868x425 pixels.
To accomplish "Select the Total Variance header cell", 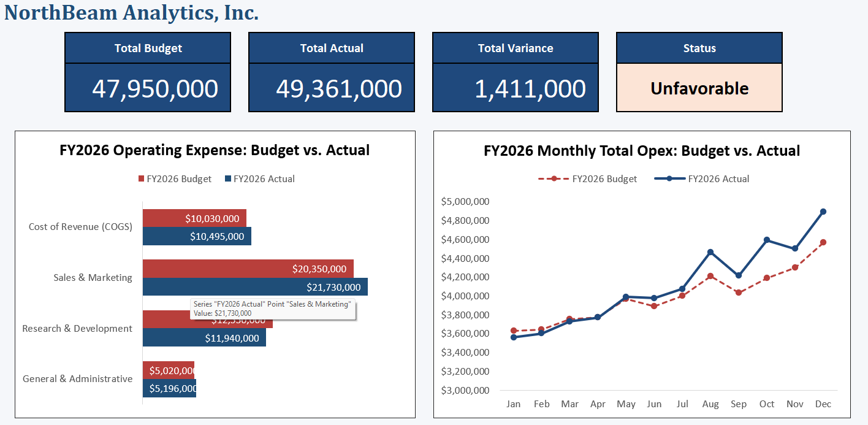I will pyautogui.click(x=516, y=48).
